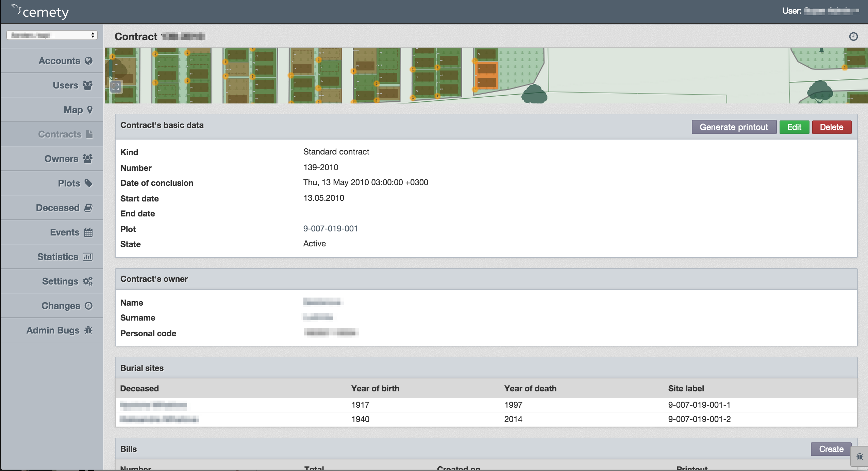
Task: Click the history clock icon top right
Action: [853, 36]
